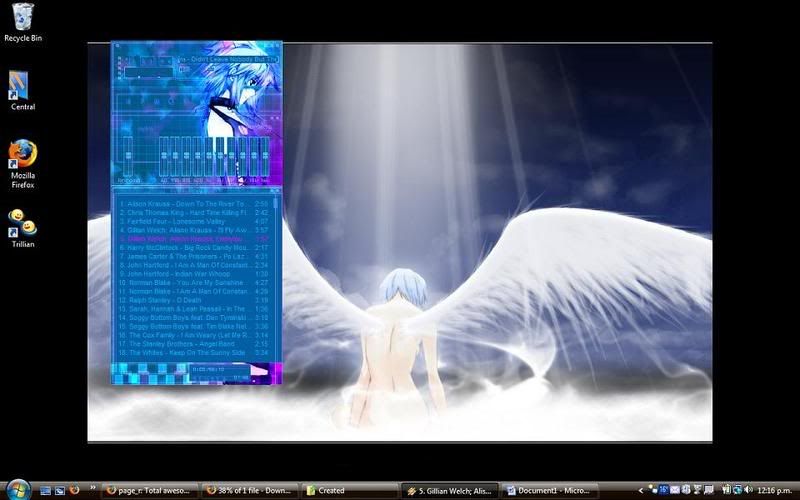Select track 2 Chris Thomas King - Hard Time Killing
Viewport: 800px width, 500px height.
[194, 212]
